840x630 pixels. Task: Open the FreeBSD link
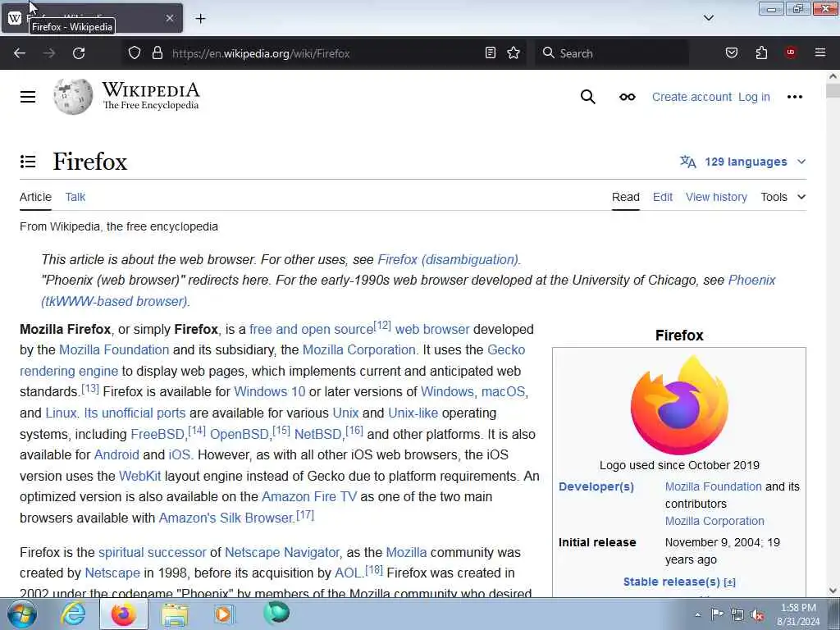coord(157,435)
